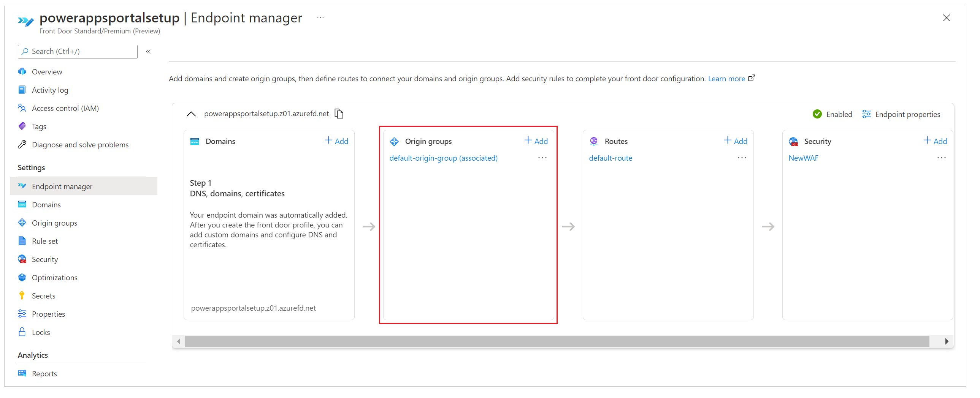Viewport: 980px width, 398px height.
Task: Click the Security card header icon
Action: click(793, 141)
